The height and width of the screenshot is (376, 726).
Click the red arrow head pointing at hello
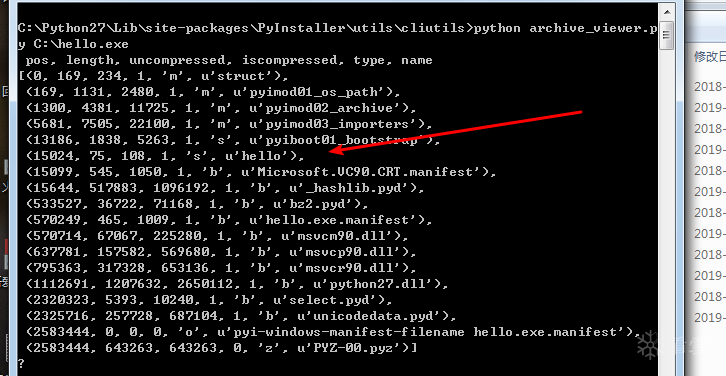click(339, 149)
